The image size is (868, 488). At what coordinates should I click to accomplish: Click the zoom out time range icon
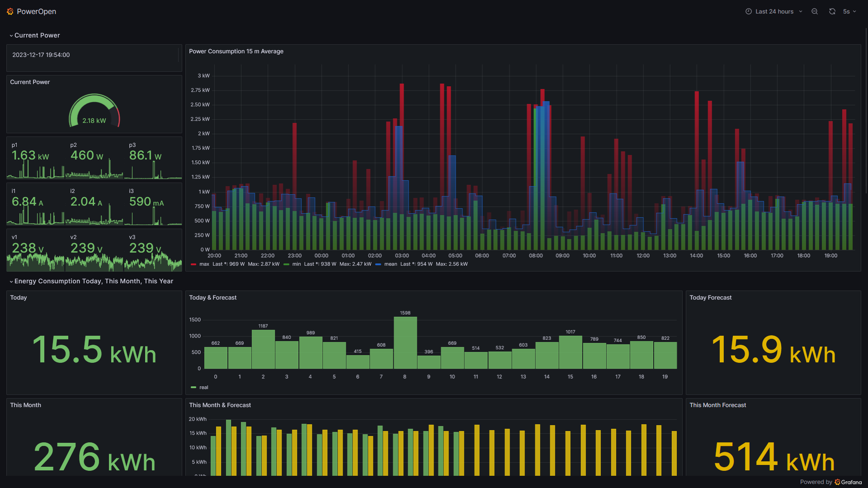click(815, 12)
